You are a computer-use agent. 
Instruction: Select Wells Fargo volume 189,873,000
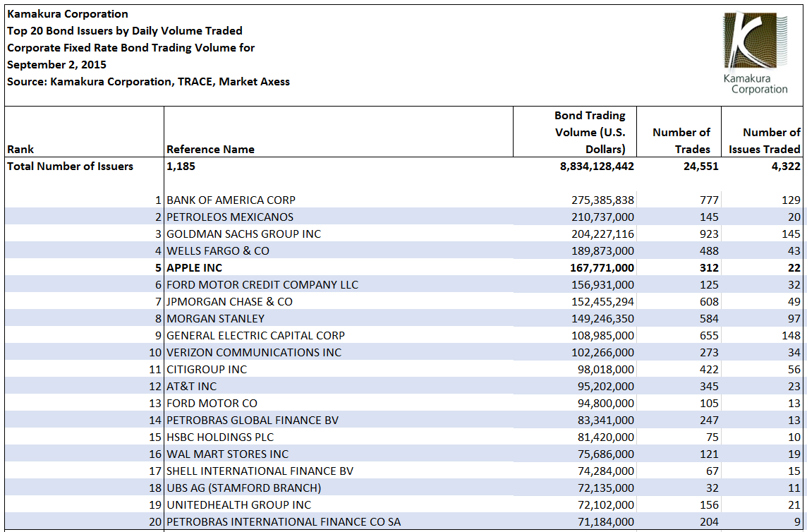coord(602,250)
